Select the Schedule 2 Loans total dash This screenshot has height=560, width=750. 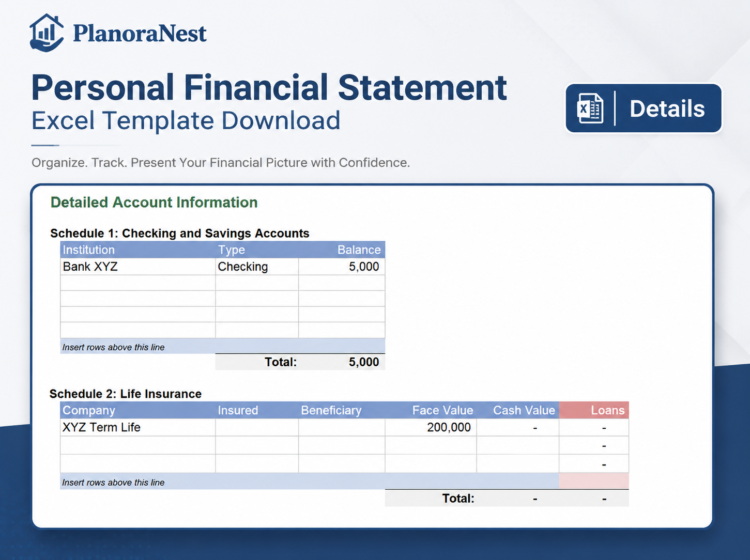604,499
